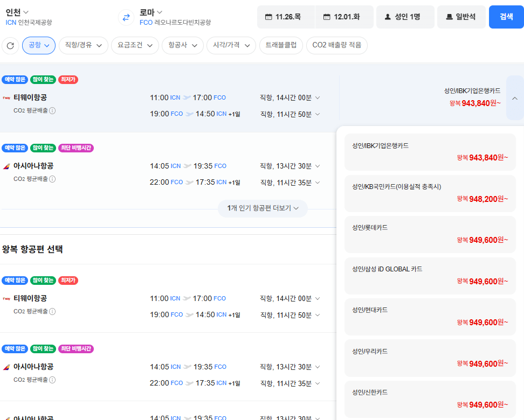This screenshot has height=420, width=524.
Task: Click the T'way logo of first flight
Action: pyautogui.click(x=6, y=98)
